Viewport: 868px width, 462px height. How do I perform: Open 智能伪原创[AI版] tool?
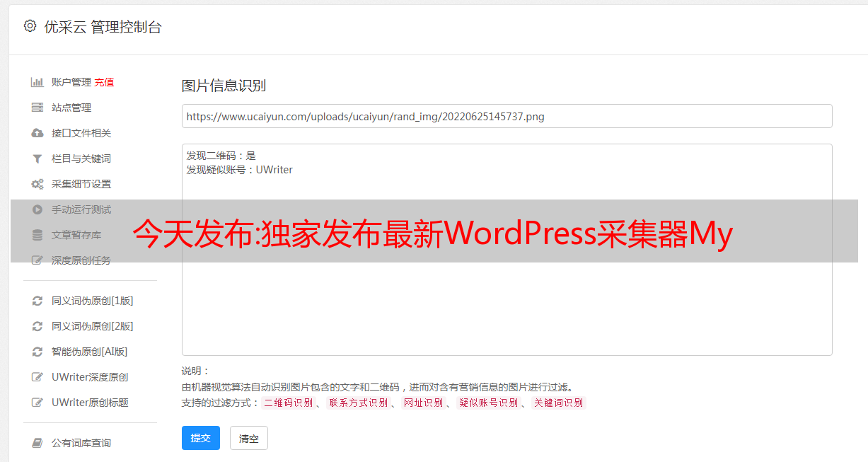click(x=90, y=352)
